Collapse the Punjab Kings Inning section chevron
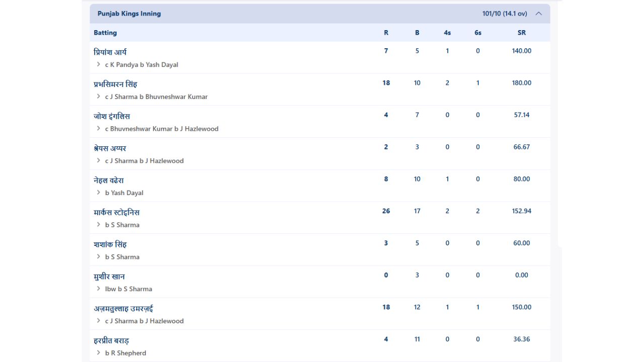 pos(538,14)
